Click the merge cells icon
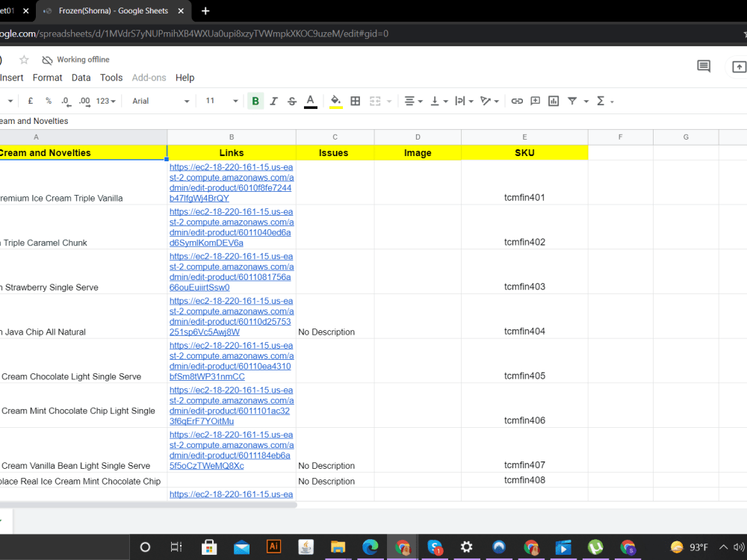This screenshot has width=747, height=560. pyautogui.click(x=376, y=101)
